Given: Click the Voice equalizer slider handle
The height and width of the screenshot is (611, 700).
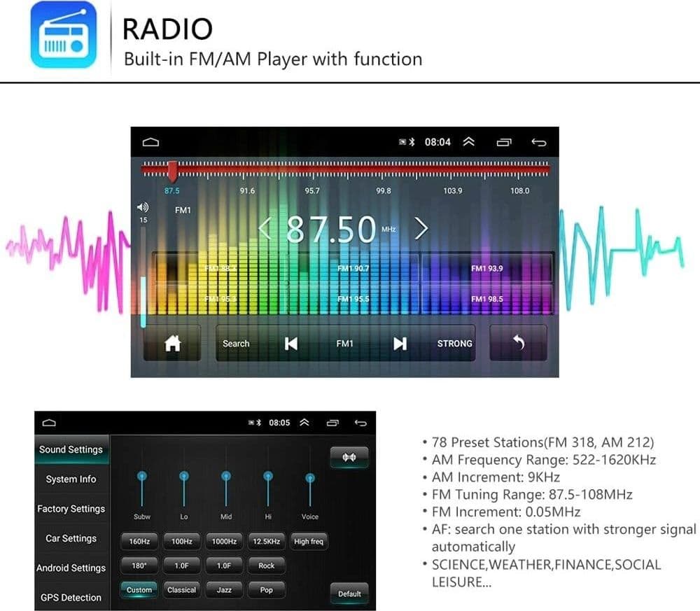Looking at the screenshot, I should coord(310,479).
